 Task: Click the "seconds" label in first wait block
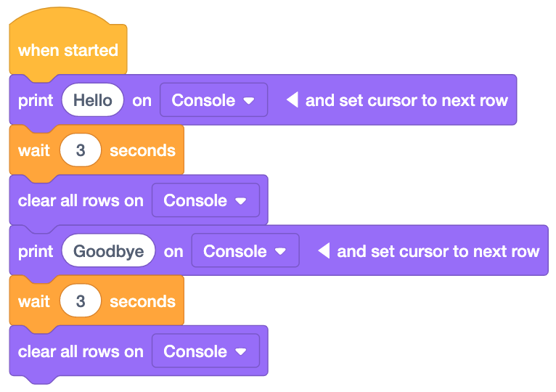pyautogui.click(x=142, y=150)
